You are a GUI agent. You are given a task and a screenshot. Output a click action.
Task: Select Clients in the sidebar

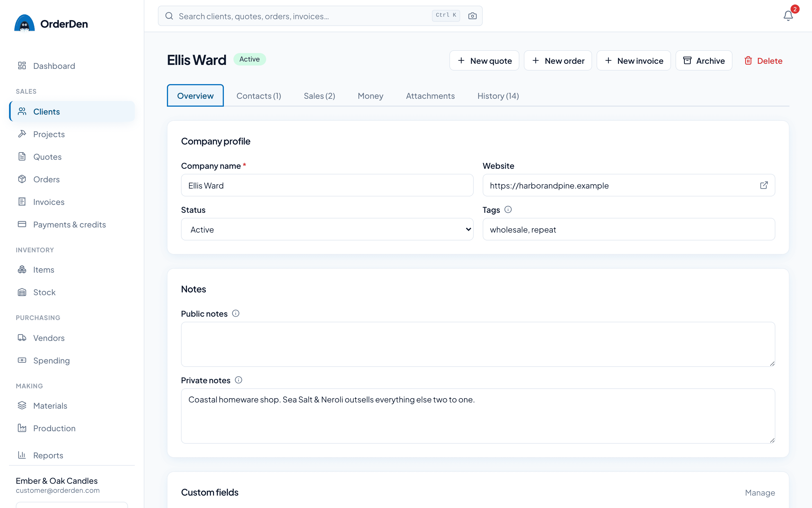point(72,111)
